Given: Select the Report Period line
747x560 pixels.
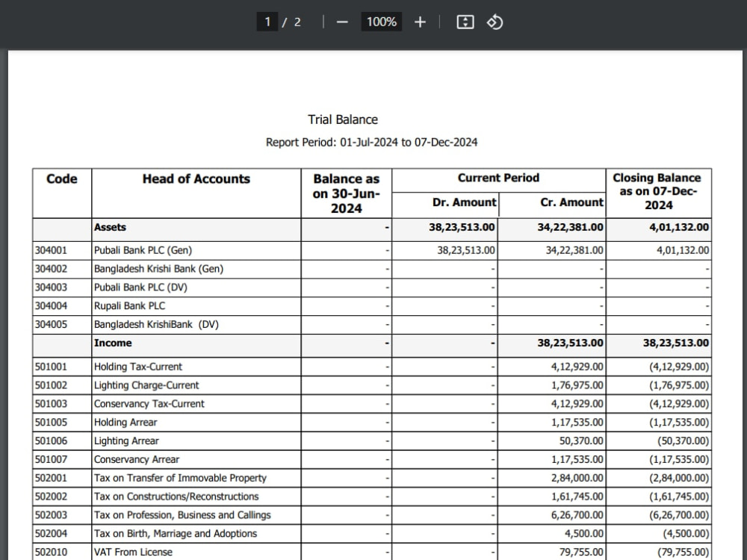Looking at the screenshot, I should 371,143.
